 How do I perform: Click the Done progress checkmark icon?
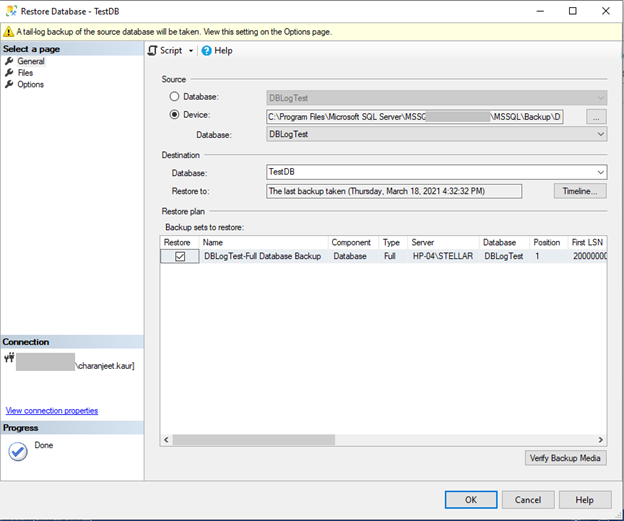coord(17,451)
